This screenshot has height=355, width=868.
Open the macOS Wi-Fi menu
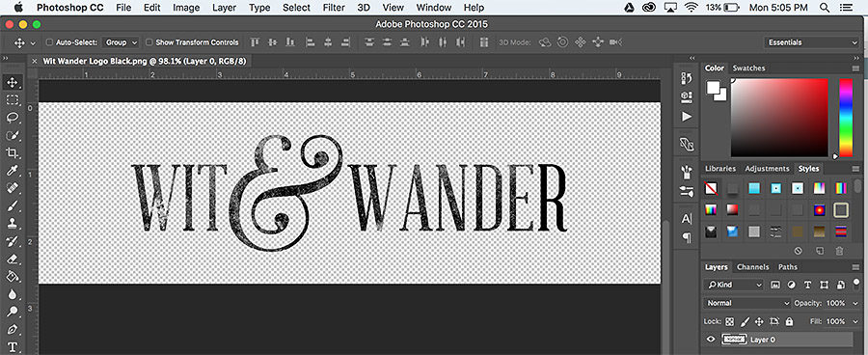[691, 8]
